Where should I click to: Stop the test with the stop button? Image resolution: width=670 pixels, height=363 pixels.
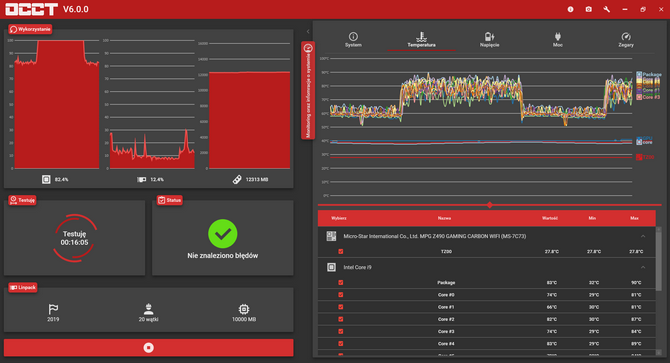148,348
